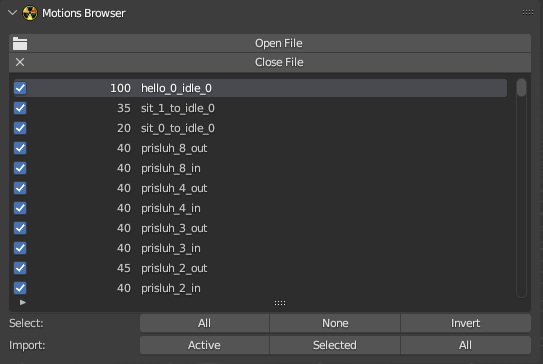Click frame count 100 of hello_0_idle_0
This screenshot has width=543, height=364.
point(121,88)
